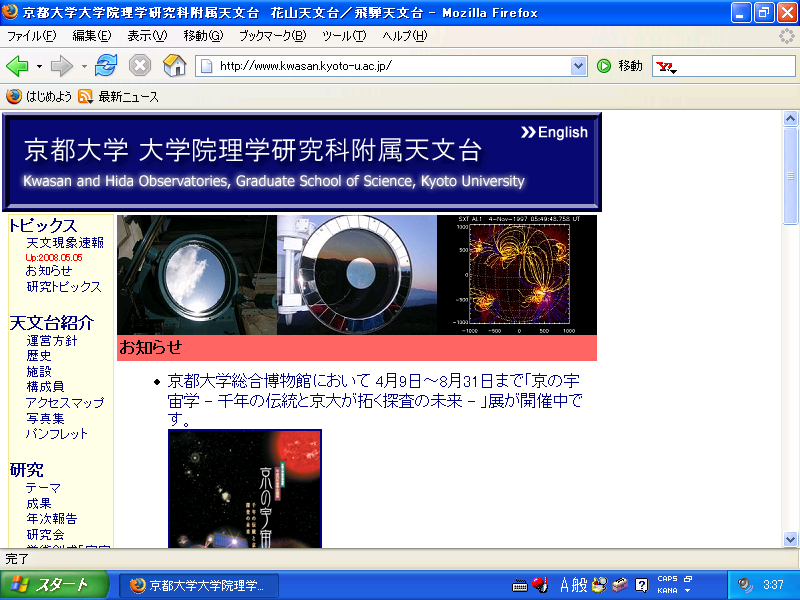Click the IME tools toolbox icon
The height and width of the screenshot is (600, 800).
click(620, 585)
